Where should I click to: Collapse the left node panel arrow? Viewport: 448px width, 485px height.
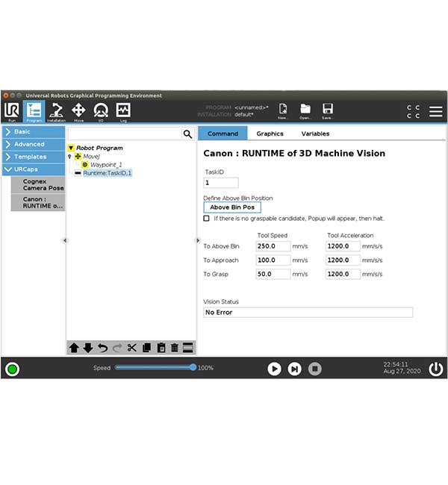(x=65, y=240)
